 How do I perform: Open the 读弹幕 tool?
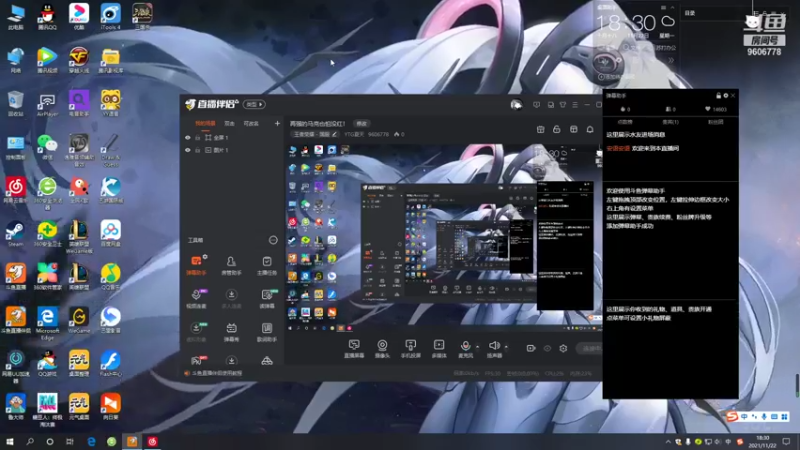click(267, 298)
